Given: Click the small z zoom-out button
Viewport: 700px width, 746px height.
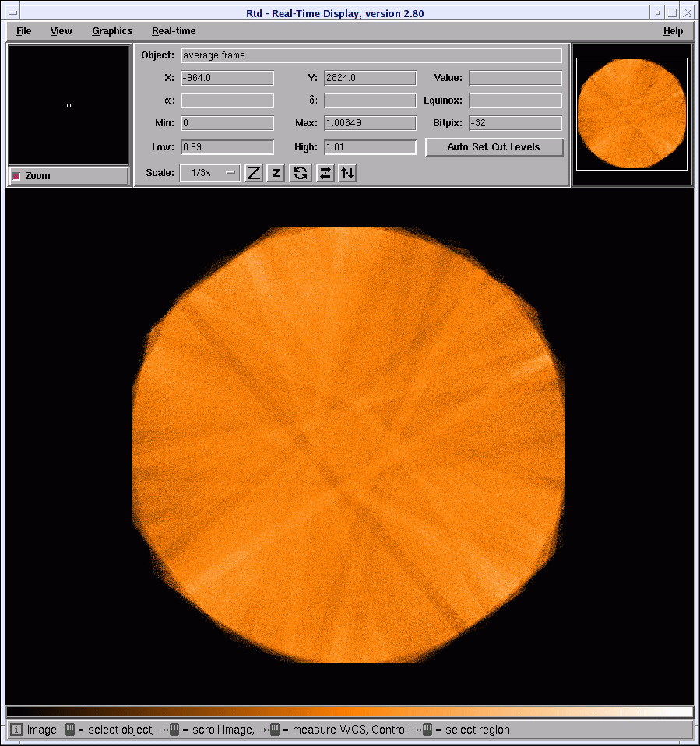Looking at the screenshot, I should [x=276, y=173].
